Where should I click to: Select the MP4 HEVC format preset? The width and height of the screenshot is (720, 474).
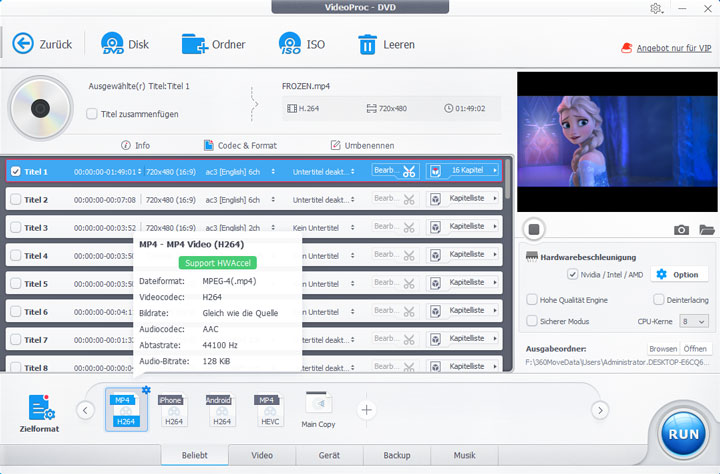[270, 410]
